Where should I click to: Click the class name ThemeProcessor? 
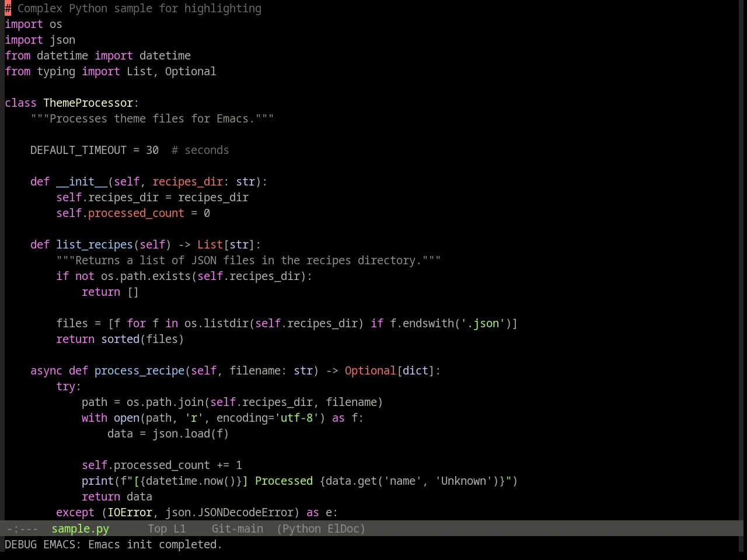click(x=88, y=103)
